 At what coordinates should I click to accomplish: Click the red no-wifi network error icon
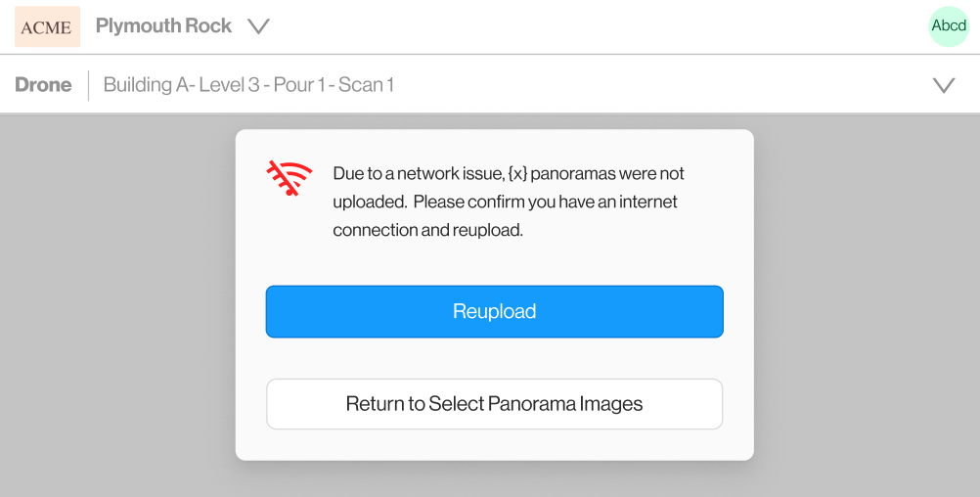pos(290,178)
